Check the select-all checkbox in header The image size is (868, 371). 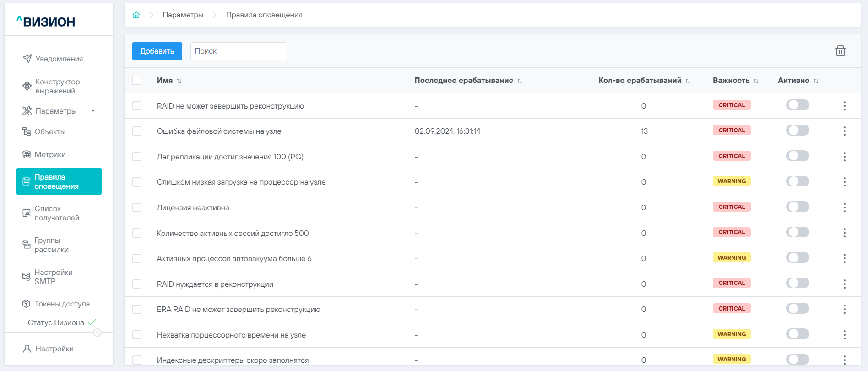137,80
